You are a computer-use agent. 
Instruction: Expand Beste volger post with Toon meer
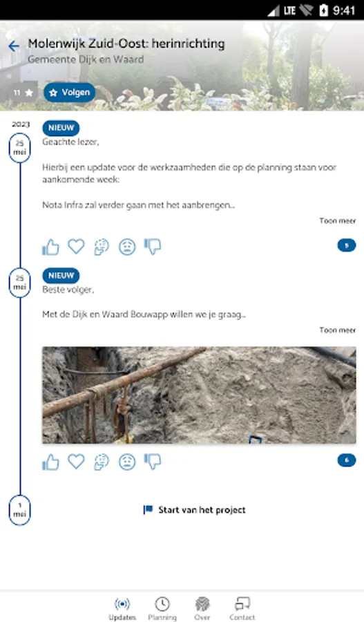tap(338, 330)
